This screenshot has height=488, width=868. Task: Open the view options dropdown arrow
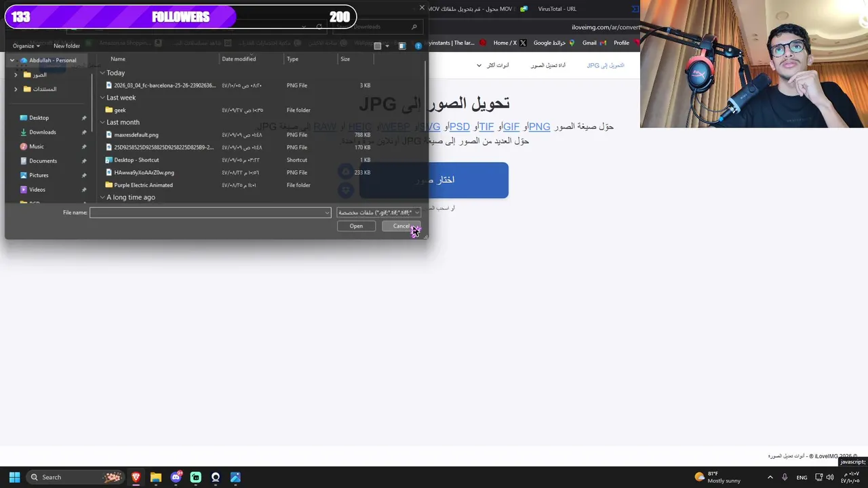pyautogui.click(x=387, y=46)
